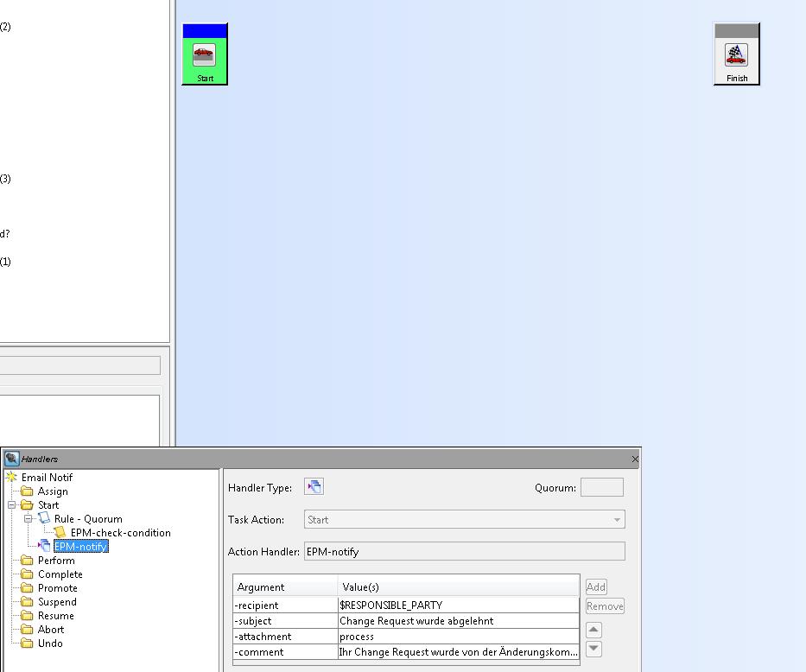Click the EPM-check-condition handler icon

click(x=60, y=532)
